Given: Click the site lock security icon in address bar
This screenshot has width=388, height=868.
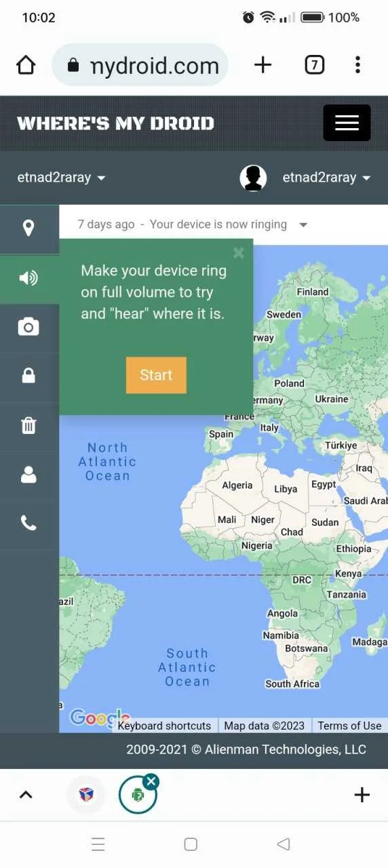Looking at the screenshot, I should click(73, 65).
